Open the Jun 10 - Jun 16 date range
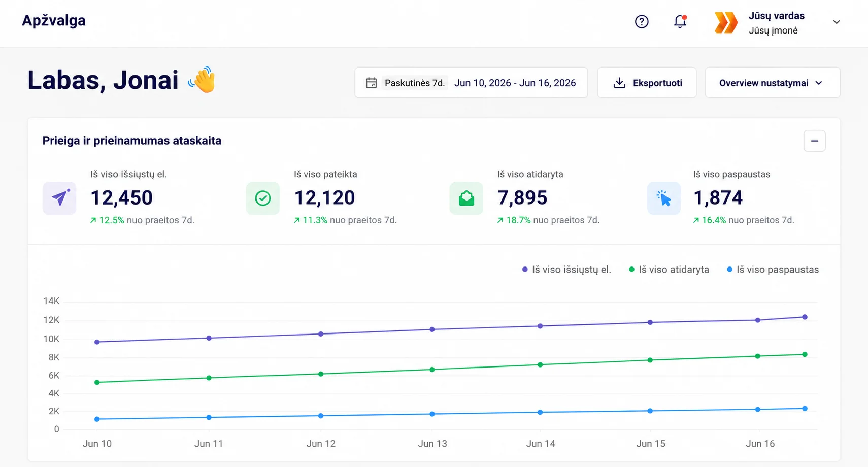The width and height of the screenshot is (868, 467). (x=515, y=83)
